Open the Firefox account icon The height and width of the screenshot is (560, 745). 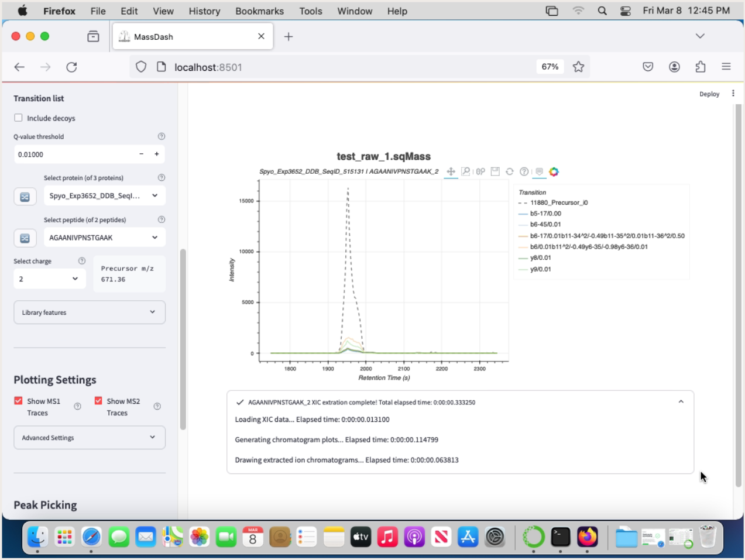(674, 67)
